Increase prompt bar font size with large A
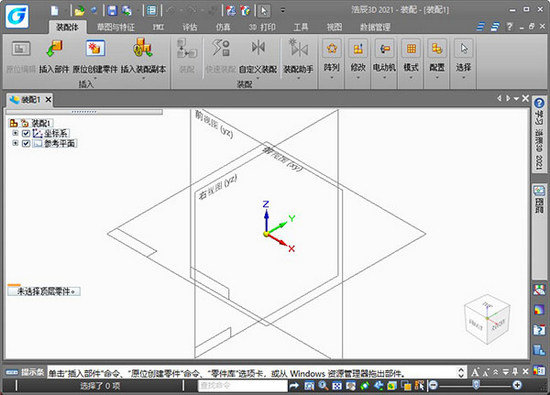Viewport: 550px width, 395px height. point(475,372)
